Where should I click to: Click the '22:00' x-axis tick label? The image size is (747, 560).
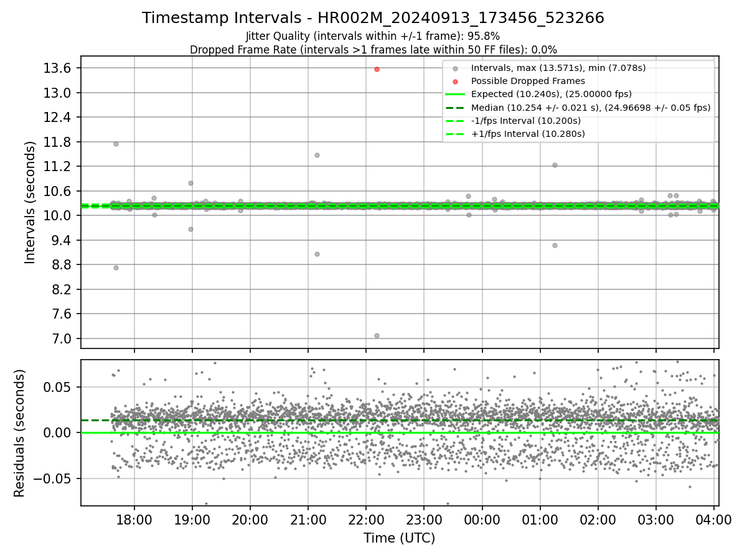[366, 520]
